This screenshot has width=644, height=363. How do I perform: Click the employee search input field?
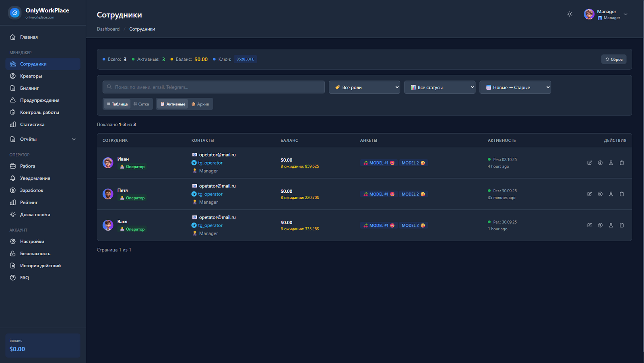click(x=214, y=87)
